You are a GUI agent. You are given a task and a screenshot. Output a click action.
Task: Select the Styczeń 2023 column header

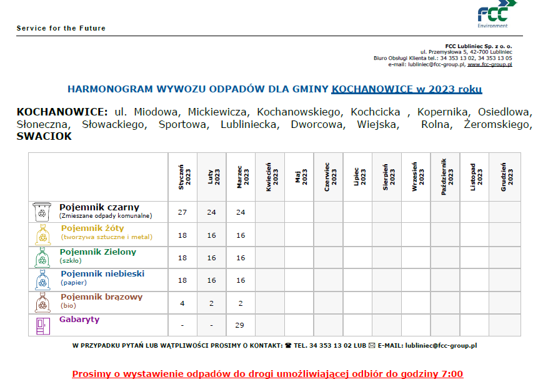click(182, 177)
